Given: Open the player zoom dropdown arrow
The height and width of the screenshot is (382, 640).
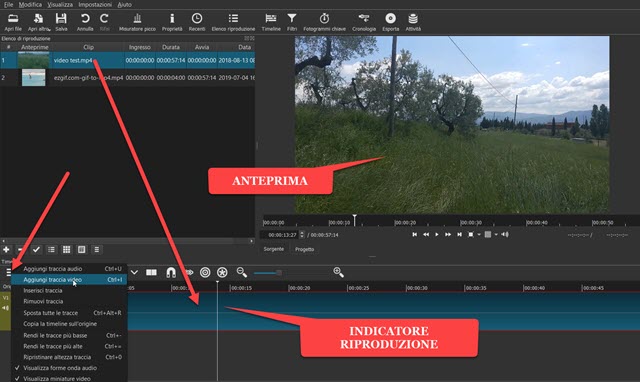Looking at the screenshot, I should coord(479,235).
